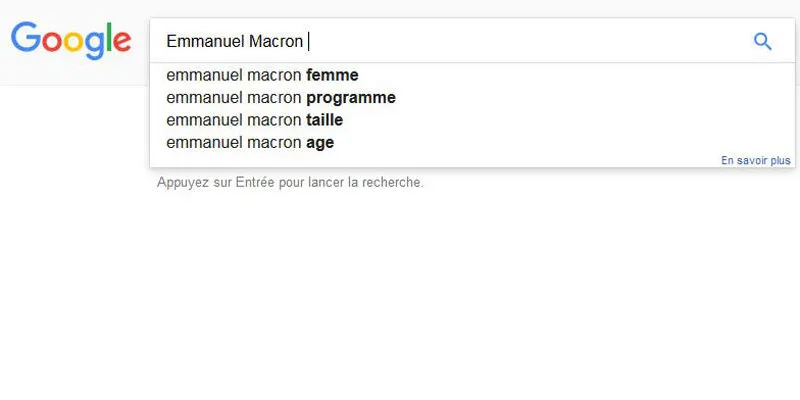The image size is (800, 400).
Task: Select suggestion "emmanuel macron age"
Action: [249, 142]
